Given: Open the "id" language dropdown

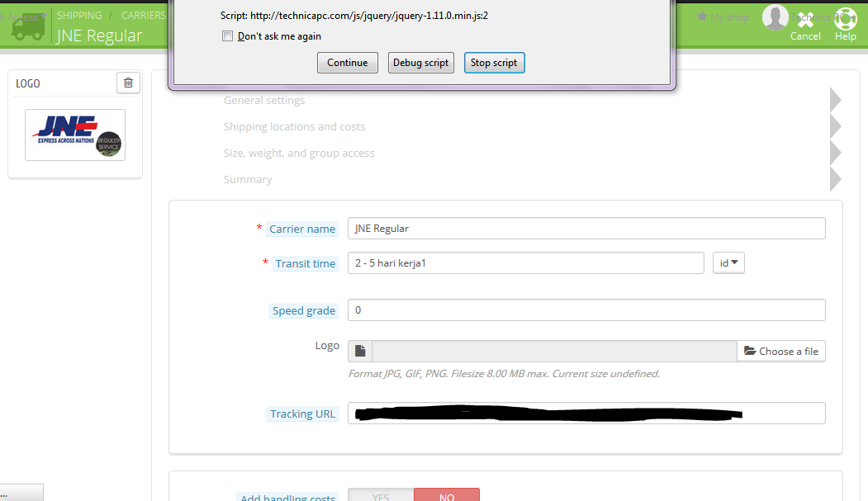Looking at the screenshot, I should (x=728, y=263).
